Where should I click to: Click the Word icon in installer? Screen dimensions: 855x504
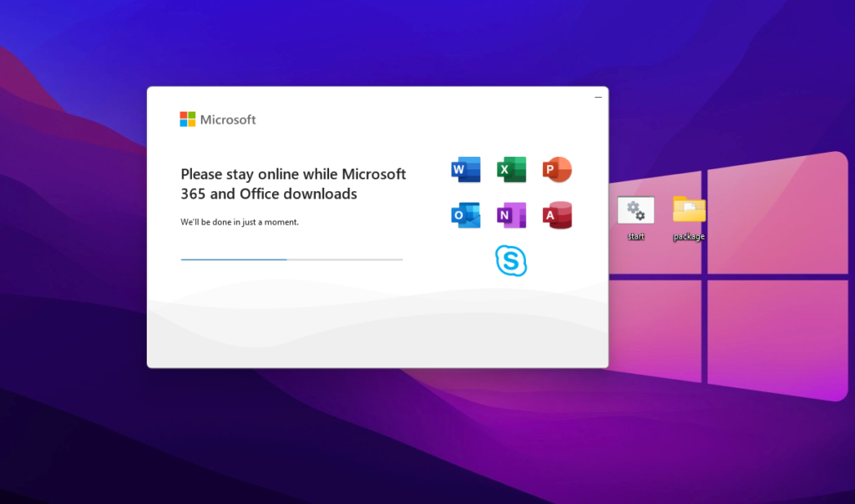[x=466, y=169]
